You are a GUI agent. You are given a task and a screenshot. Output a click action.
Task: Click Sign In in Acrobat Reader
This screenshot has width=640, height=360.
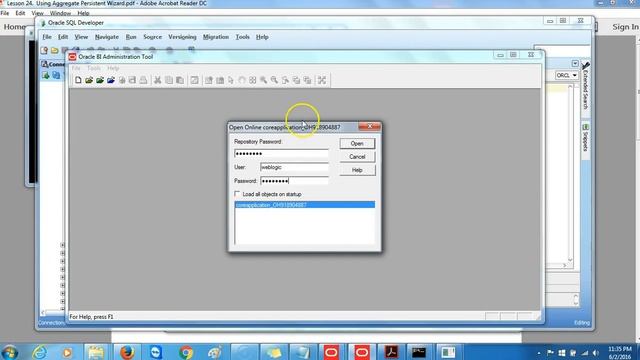[x=625, y=27]
